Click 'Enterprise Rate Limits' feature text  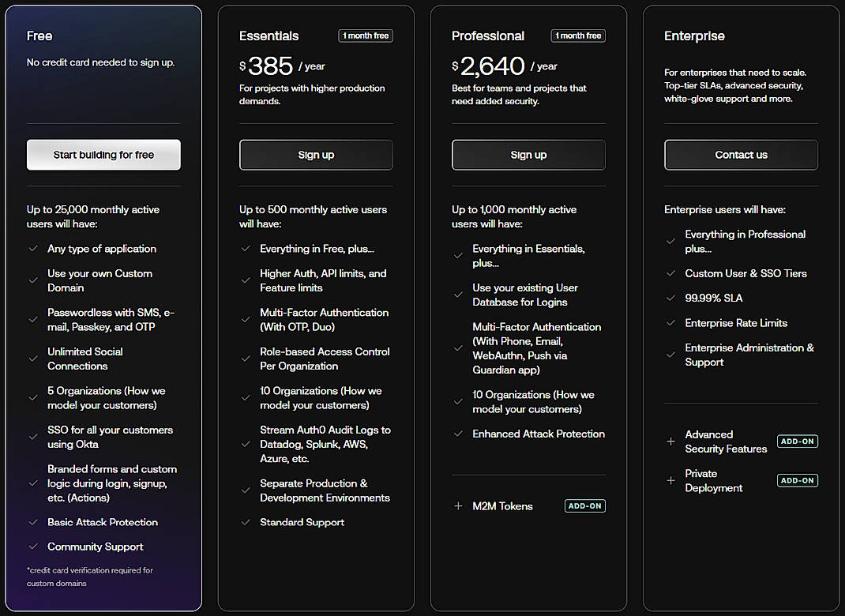[x=736, y=323]
